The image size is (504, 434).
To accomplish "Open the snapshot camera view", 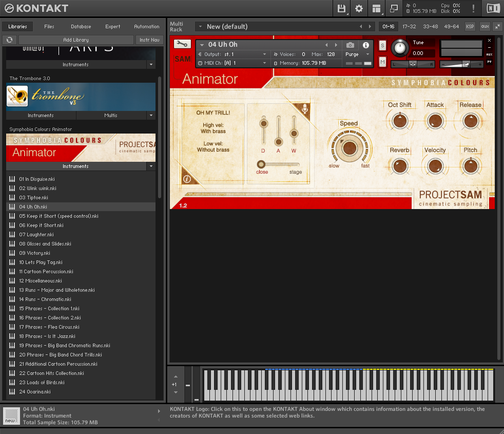I will pos(351,45).
